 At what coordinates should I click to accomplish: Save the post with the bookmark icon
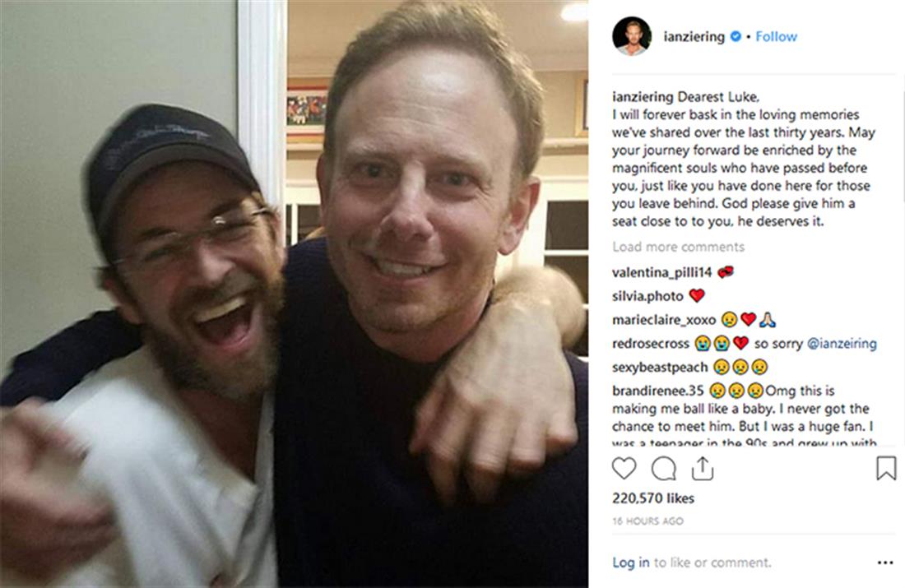pyautogui.click(x=885, y=468)
